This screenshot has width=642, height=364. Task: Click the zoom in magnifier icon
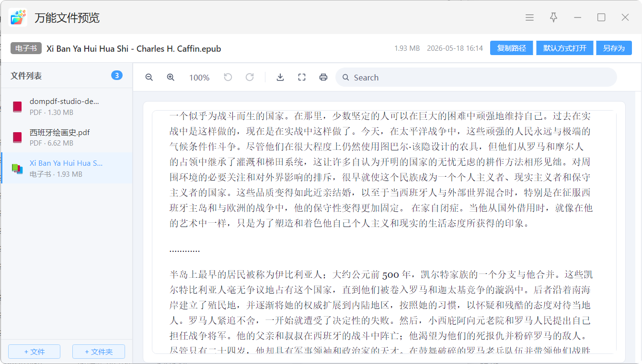coord(171,78)
